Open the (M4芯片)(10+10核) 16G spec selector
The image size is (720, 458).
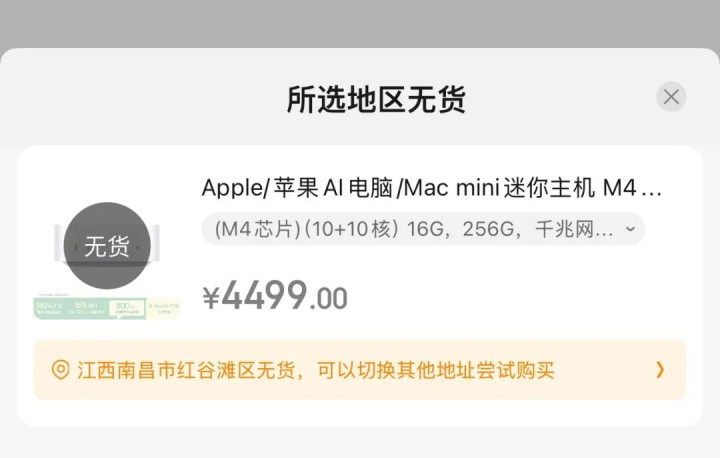423,229
